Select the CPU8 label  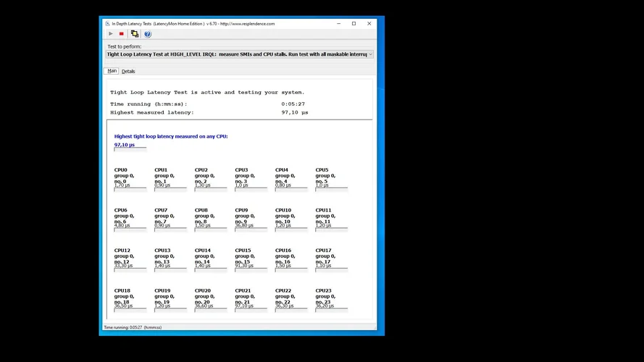click(x=201, y=210)
